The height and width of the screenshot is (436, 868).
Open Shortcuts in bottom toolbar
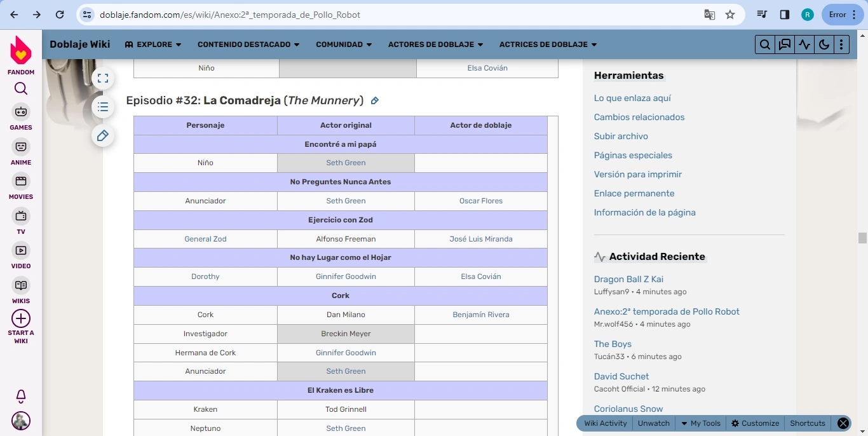(808, 423)
